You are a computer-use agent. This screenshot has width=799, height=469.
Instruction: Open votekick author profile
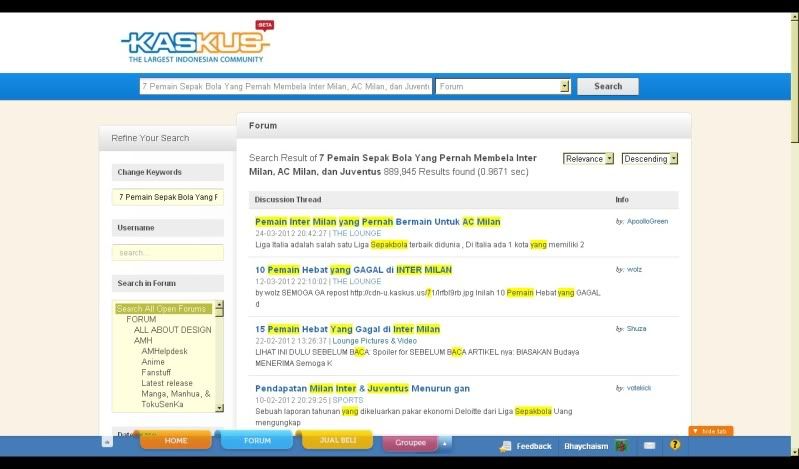[638, 388]
